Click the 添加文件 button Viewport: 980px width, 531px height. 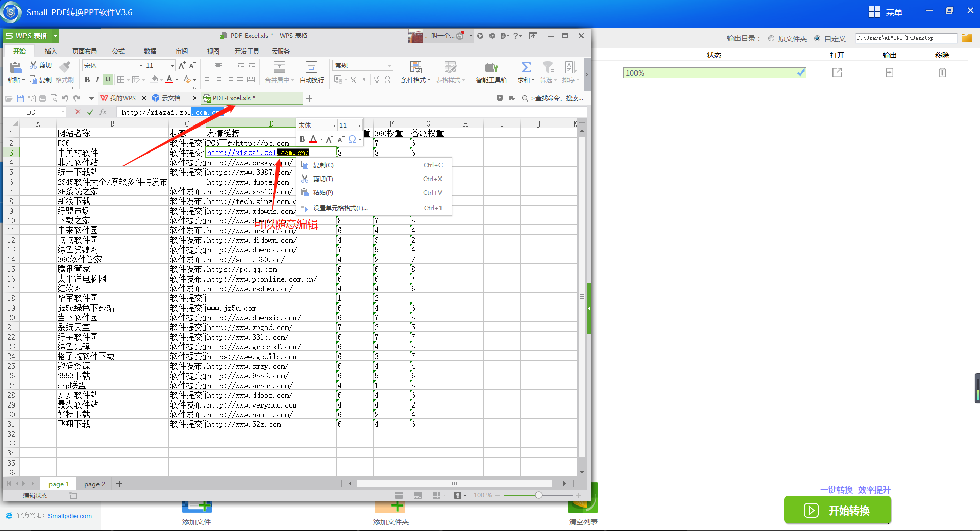[197, 513]
